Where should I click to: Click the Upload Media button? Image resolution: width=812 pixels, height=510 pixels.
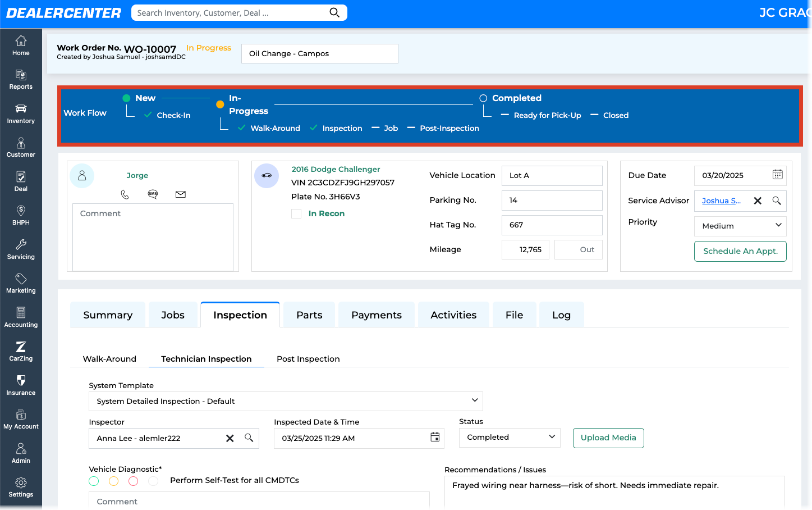point(608,438)
